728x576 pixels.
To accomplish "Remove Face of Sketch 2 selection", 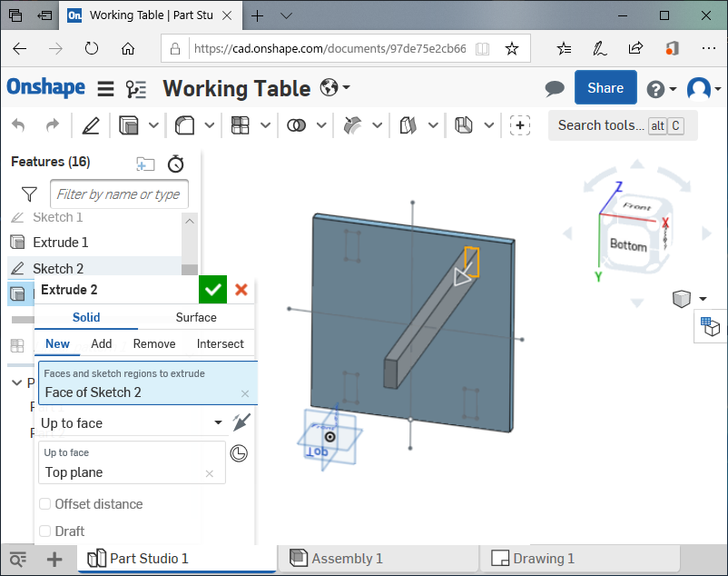I will point(245,394).
